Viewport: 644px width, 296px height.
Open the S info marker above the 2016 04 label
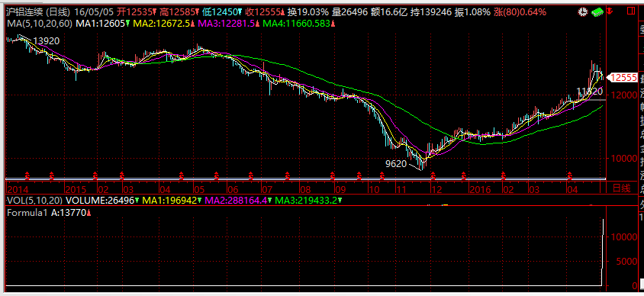(x=570, y=176)
